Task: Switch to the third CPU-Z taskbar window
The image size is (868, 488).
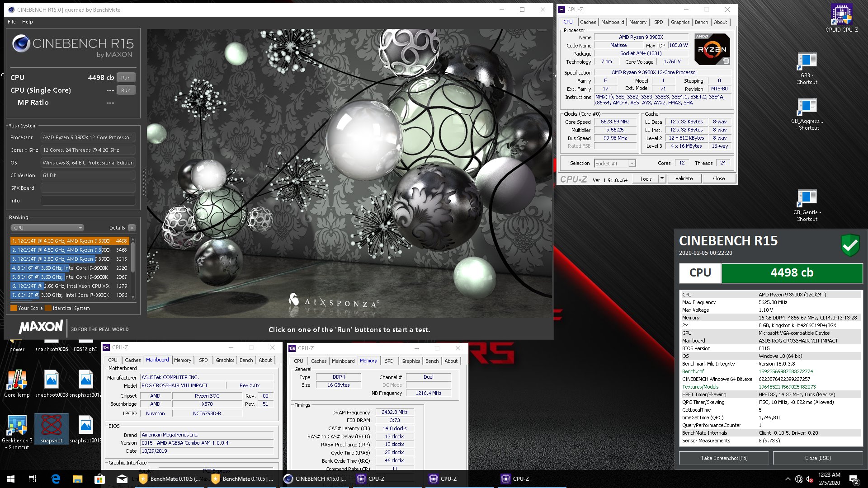Action: pyautogui.click(x=532, y=479)
